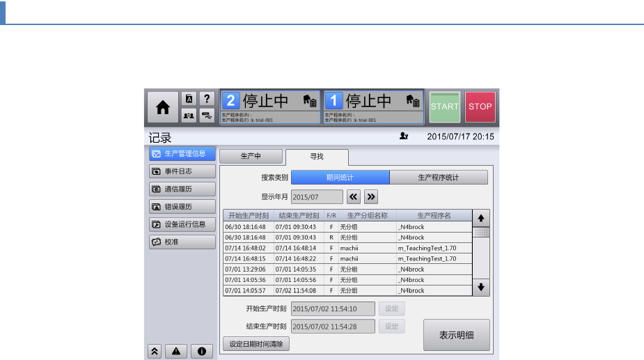Click the 开始生产时刻 input field
644x360 pixels.
[x=333, y=309]
